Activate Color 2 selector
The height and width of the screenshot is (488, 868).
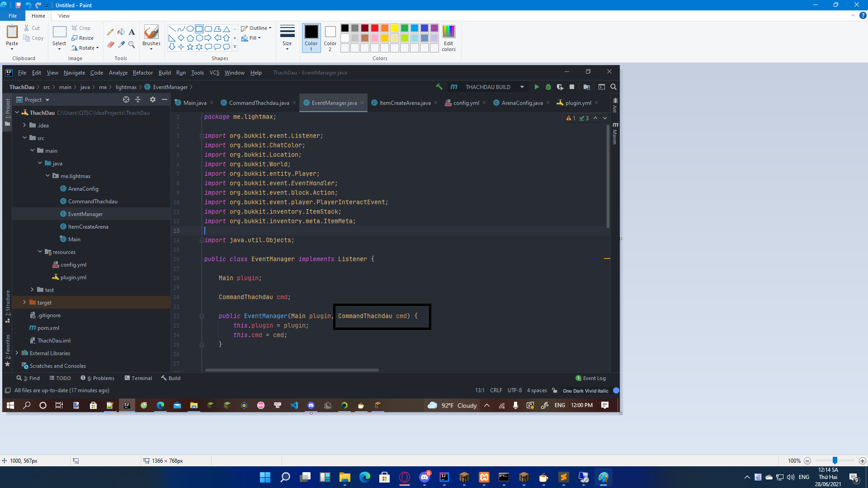click(330, 38)
